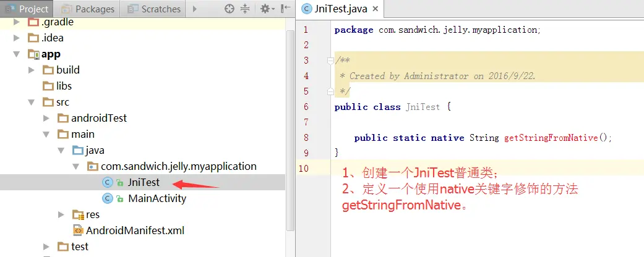The image size is (644, 257).
Task: Expand the build folder
Action: click(32, 70)
